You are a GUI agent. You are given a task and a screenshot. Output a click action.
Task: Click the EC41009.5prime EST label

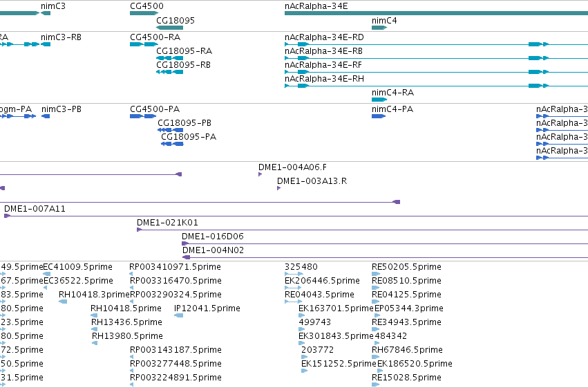coord(77,267)
